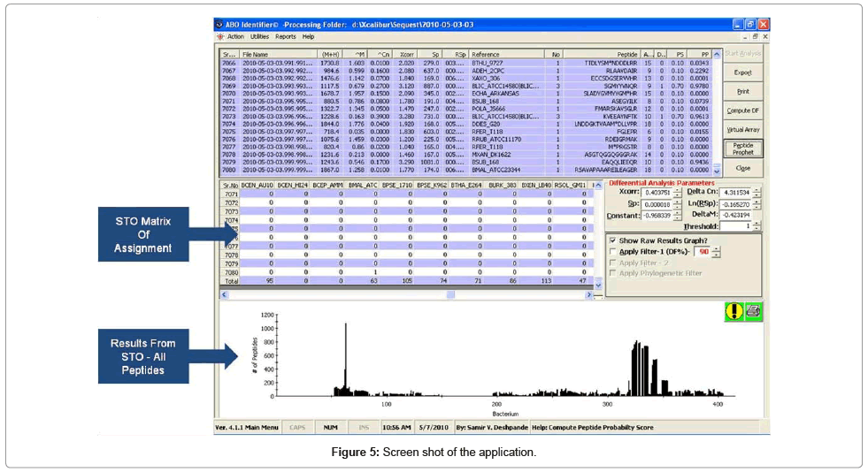Click row 7080 in STO matrix
The width and height of the screenshot is (868, 472).
click(407, 272)
